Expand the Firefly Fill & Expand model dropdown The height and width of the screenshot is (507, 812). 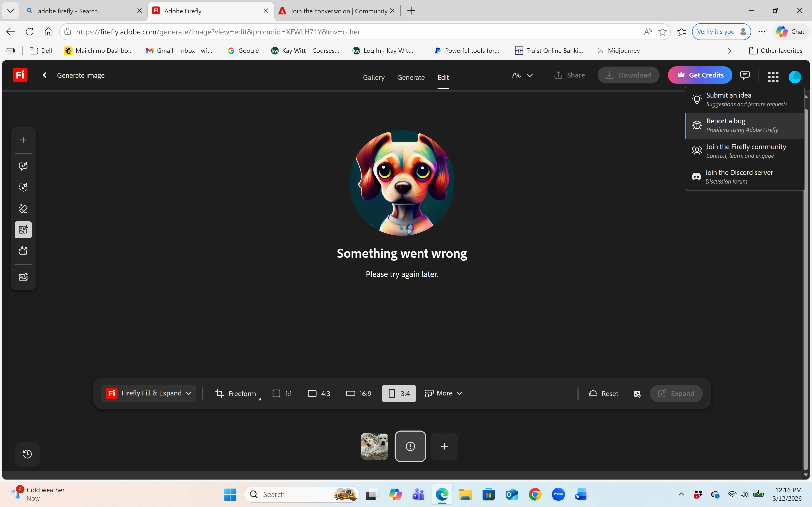click(149, 393)
